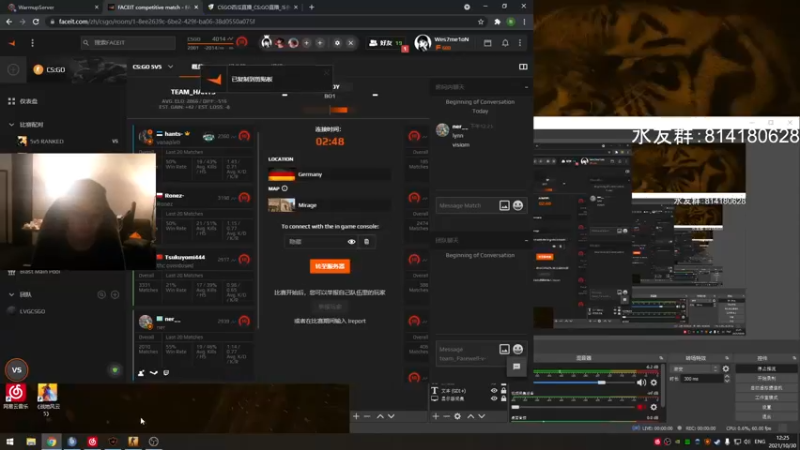Open second mixer channel settings gear

[654, 407]
